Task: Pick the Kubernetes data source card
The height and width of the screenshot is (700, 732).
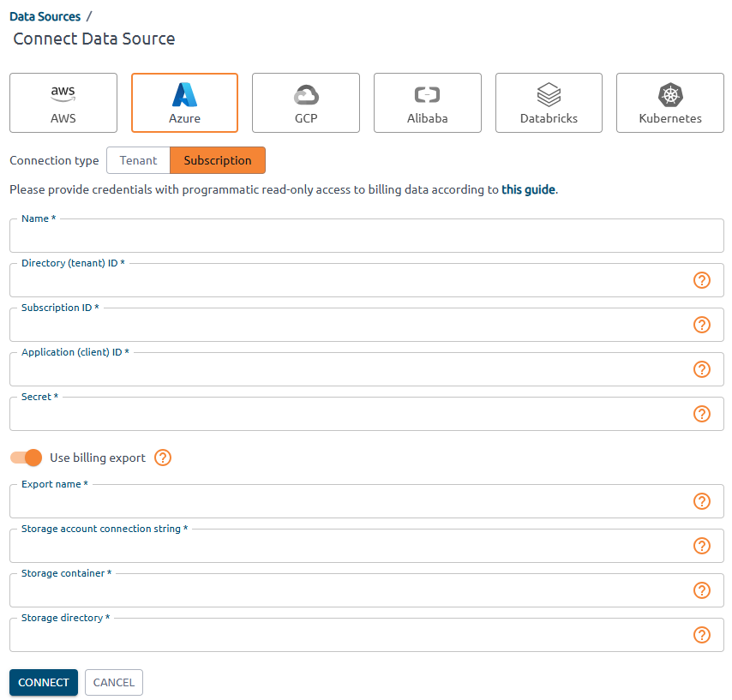Action: coord(670,103)
